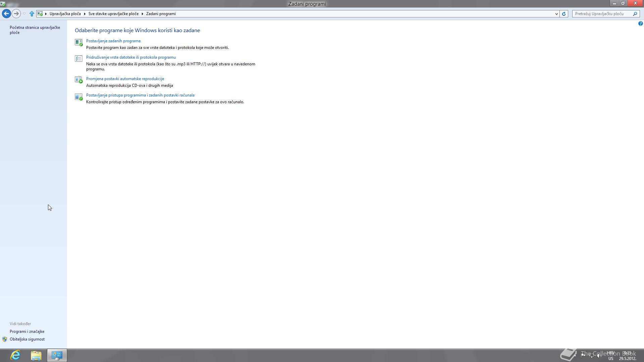The width and height of the screenshot is (644, 362).
Task: Open Obiteljska sigurnost in sidebar
Action: click(x=27, y=339)
